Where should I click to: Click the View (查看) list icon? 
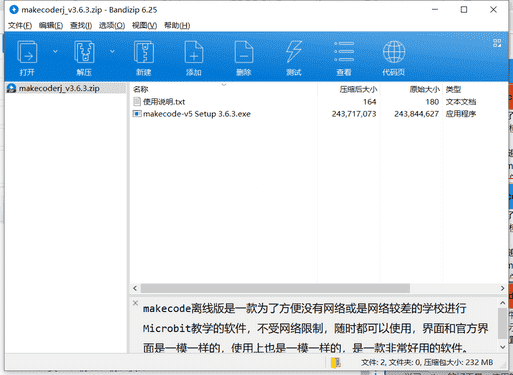coord(344,52)
